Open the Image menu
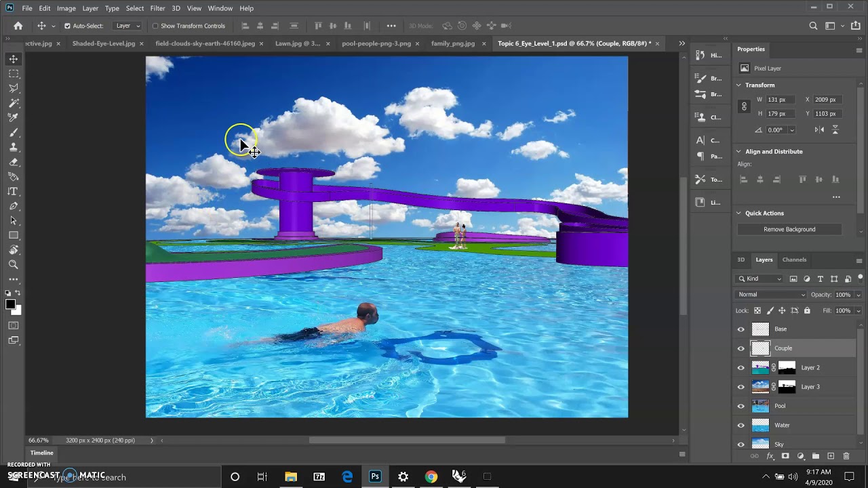The image size is (868, 488). tap(66, 8)
